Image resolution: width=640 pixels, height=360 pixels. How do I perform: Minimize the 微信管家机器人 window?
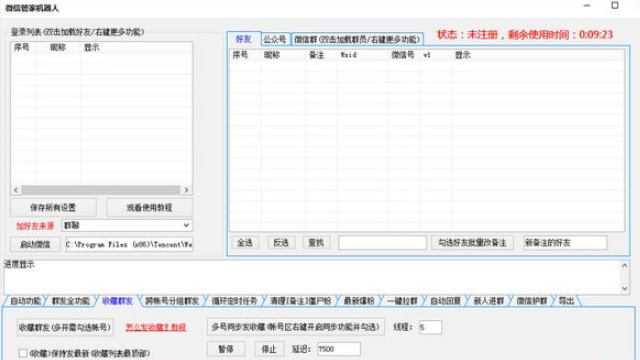point(587,6)
